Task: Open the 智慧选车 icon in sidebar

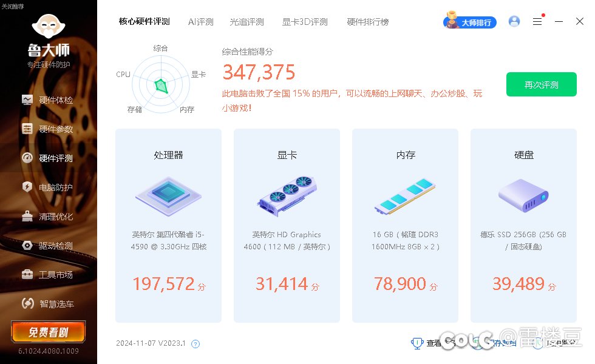Action: pyautogui.click(x=27, y=303)
